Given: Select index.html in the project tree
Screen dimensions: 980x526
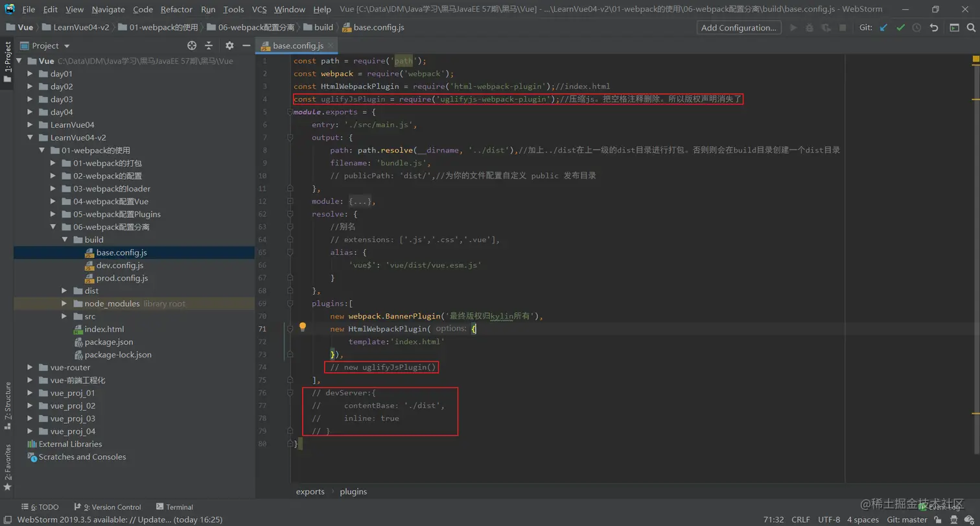Looking at the screenshot, I should (x=104, y=329).
